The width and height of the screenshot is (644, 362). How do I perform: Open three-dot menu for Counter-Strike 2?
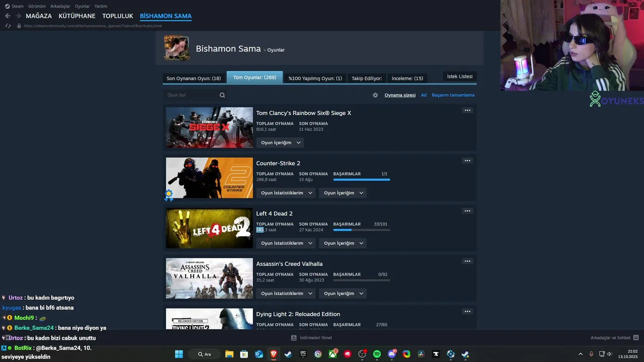click(467, 160)
